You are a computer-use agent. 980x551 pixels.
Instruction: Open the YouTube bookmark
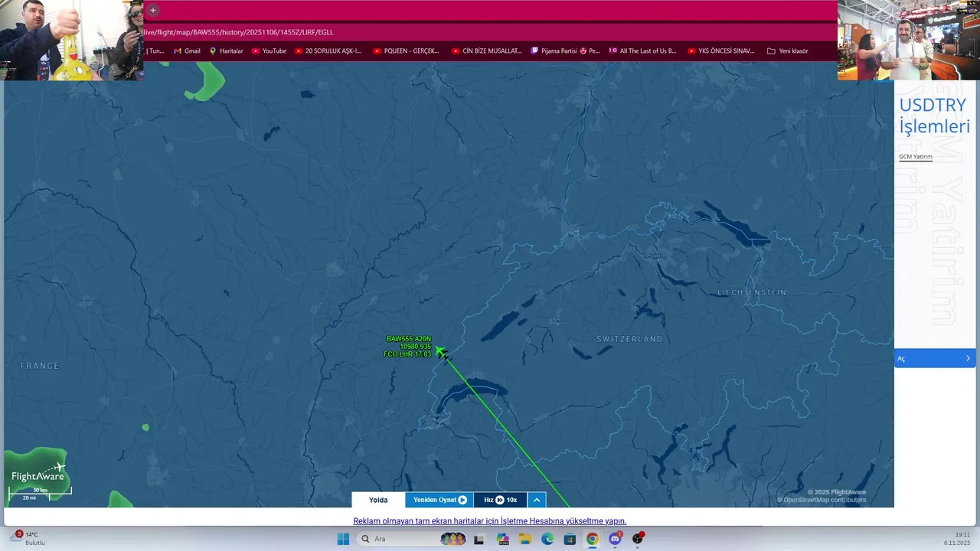[269, 51]
